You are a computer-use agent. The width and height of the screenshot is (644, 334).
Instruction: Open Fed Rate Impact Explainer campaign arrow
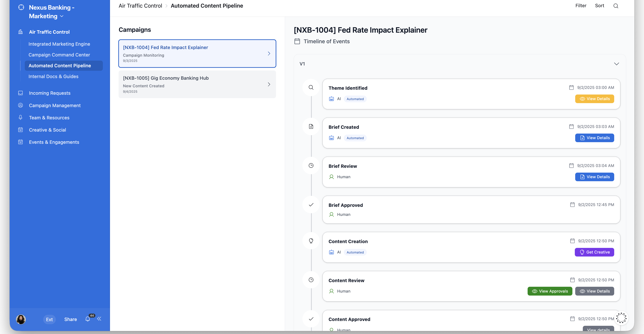[269, 54]
